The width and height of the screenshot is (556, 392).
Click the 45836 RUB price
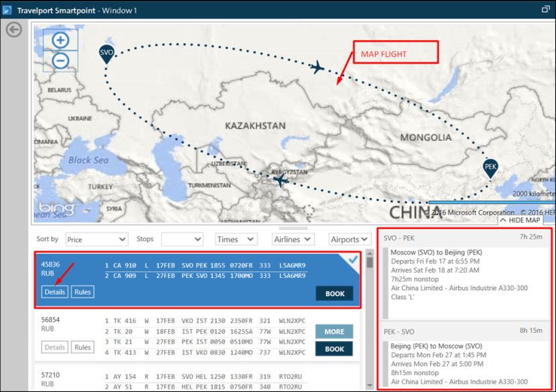coord(50,269)
